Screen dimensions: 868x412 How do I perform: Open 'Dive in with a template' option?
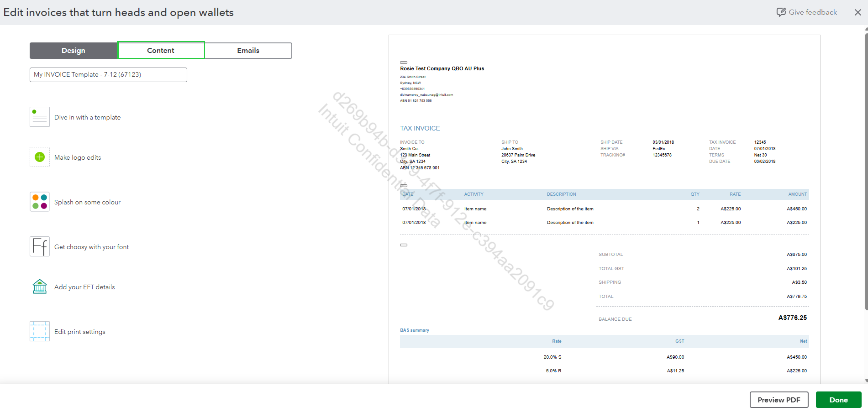87,117
